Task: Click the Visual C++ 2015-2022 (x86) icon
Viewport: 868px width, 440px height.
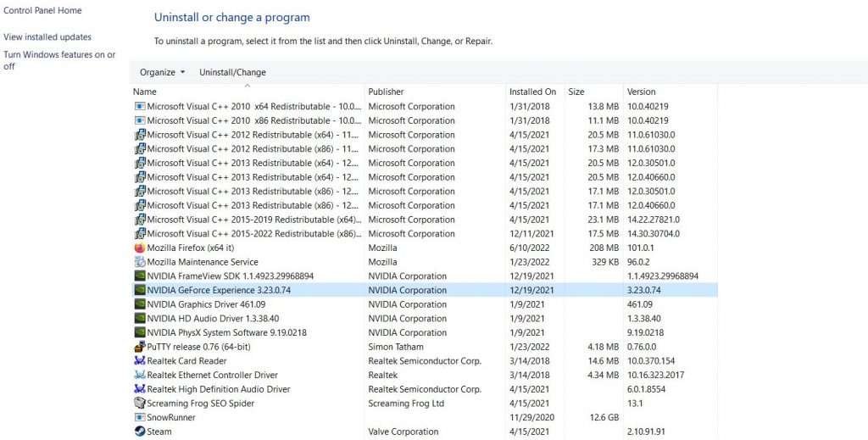Action: pos(140,233)
